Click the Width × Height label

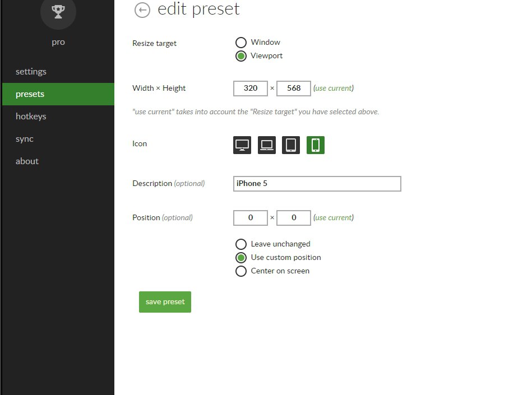(159, 88)
